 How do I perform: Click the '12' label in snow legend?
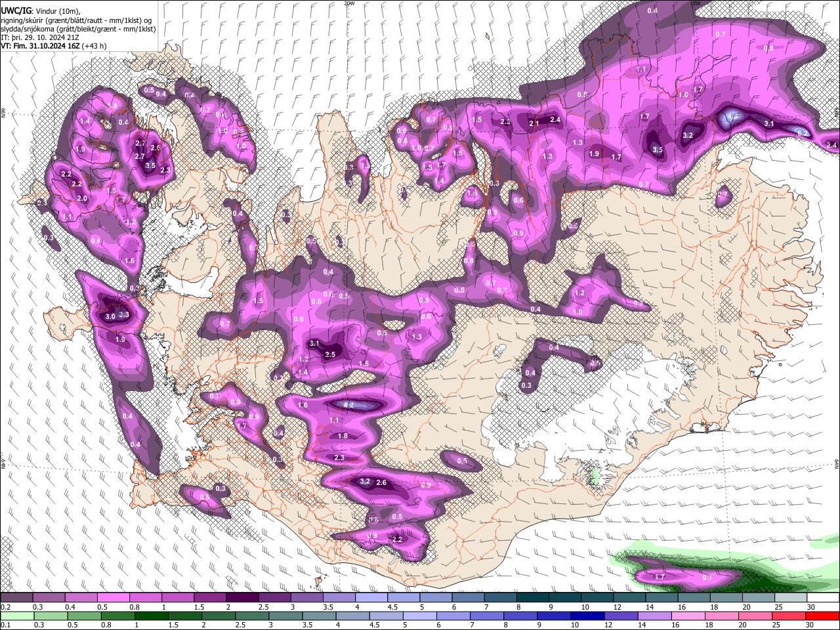pyautogui.click(x=618, y=607)
